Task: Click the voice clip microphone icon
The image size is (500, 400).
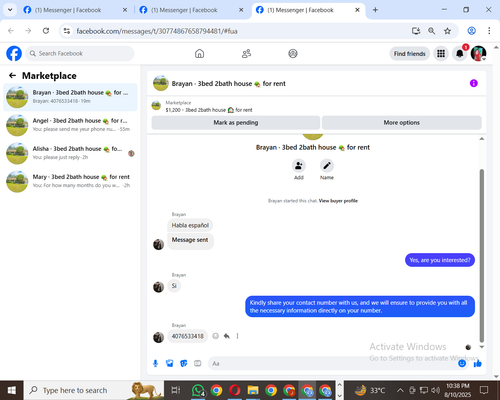Action: 155,363
